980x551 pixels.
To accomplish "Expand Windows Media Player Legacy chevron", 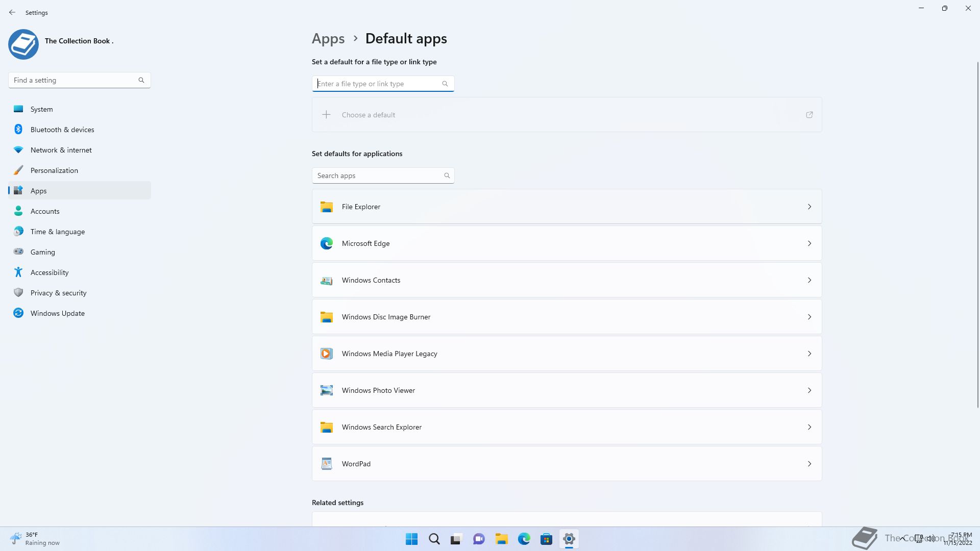I will coord(810,354).
